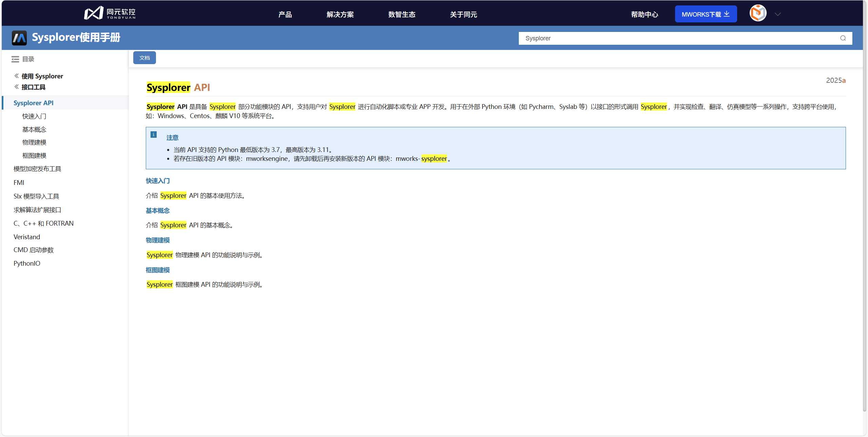Click the Sysplorer API page heading
868x437 pixels.
pyautogui.click(x=178, y=88)
